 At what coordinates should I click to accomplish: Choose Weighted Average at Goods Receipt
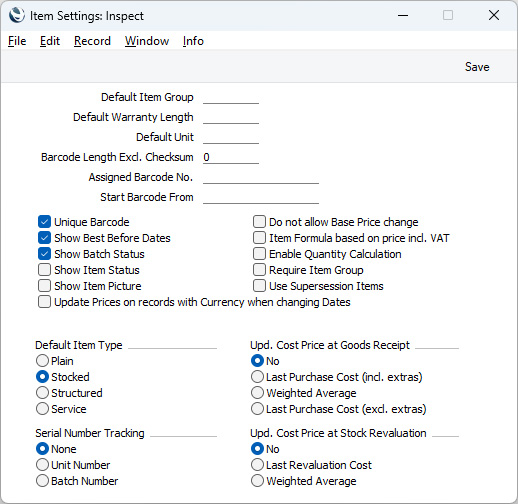(x=257, y=393)
